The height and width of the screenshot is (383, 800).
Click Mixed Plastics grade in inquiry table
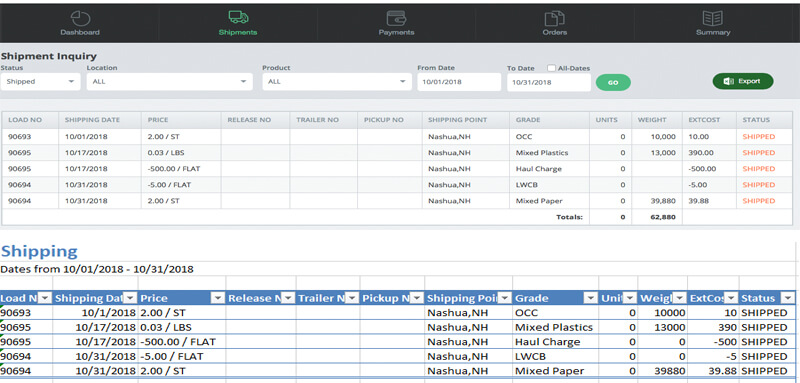[542, 152]
